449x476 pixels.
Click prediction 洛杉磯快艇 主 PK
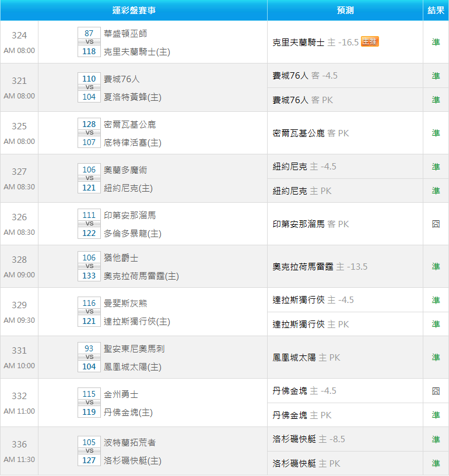click(306, 464)
